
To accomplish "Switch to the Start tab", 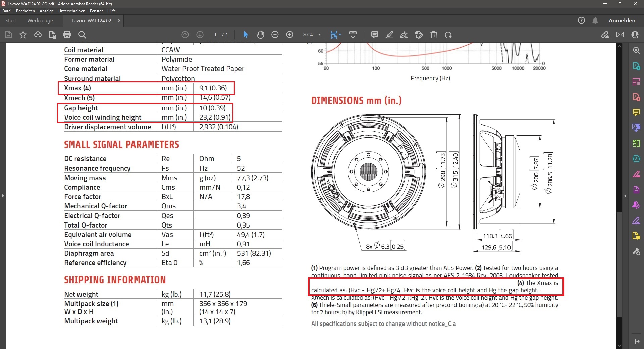I will coord(11,20).
